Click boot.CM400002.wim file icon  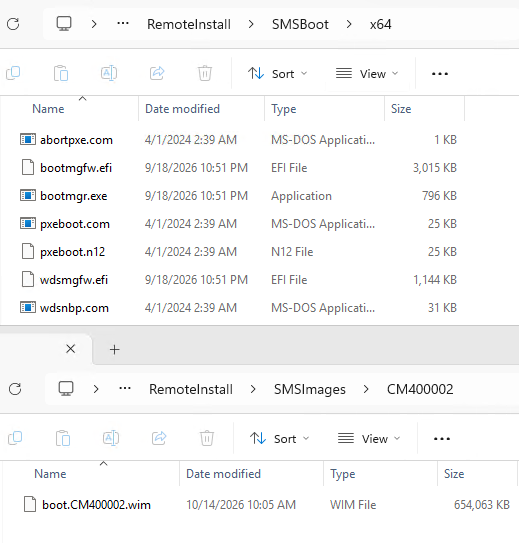pyautogui.click(x=30, y=504)
